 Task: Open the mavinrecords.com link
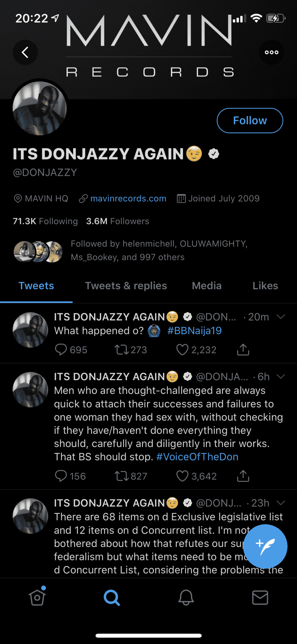click(x=128, y=199)
